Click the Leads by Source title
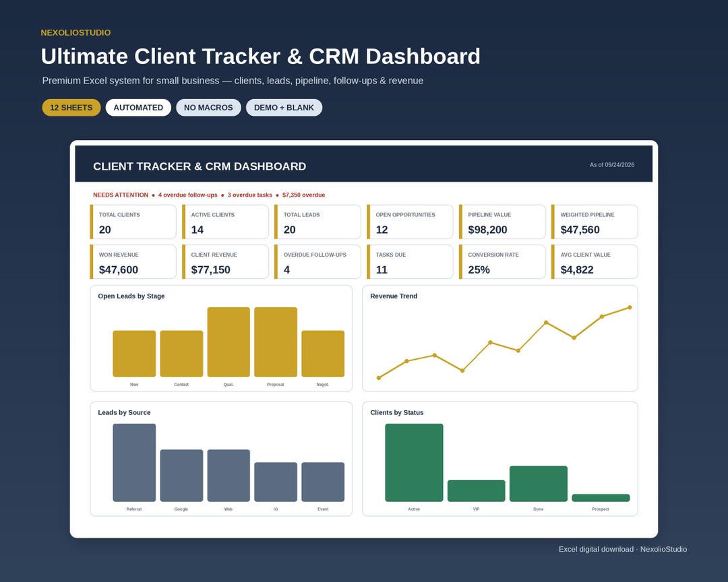The image size is (728, 582). tap(125, 413)
